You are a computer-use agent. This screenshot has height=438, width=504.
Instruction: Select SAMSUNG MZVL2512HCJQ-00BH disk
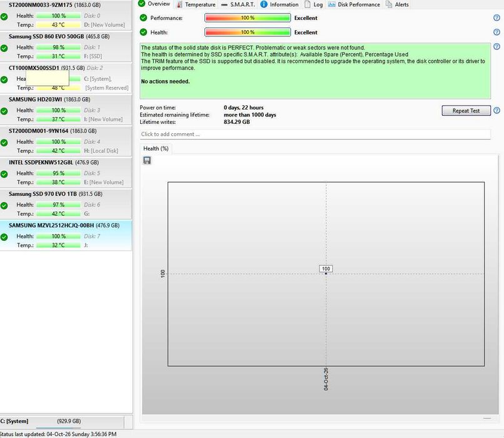[66, 236]
